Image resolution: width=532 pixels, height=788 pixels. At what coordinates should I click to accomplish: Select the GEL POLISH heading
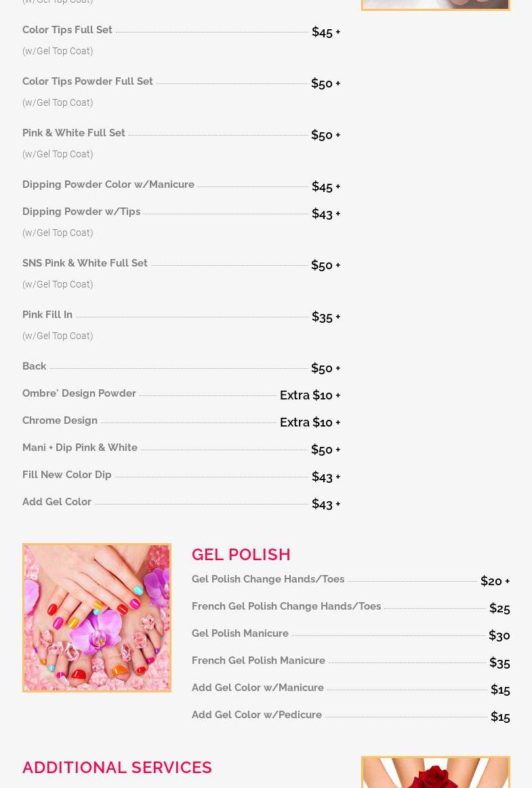pos(241,554)
